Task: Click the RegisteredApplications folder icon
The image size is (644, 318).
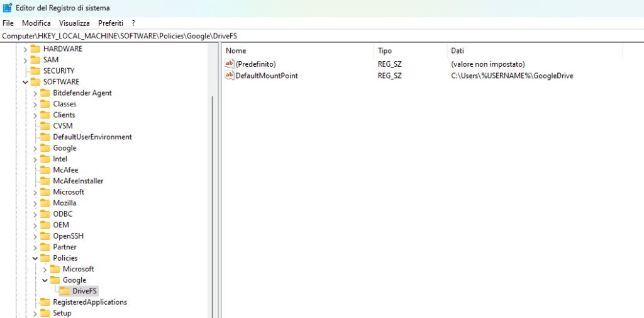Action: (45, 302)
